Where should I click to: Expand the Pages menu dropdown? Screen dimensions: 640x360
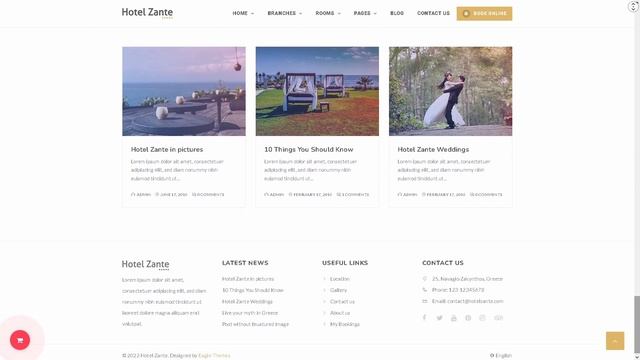[x=365, y=13]
